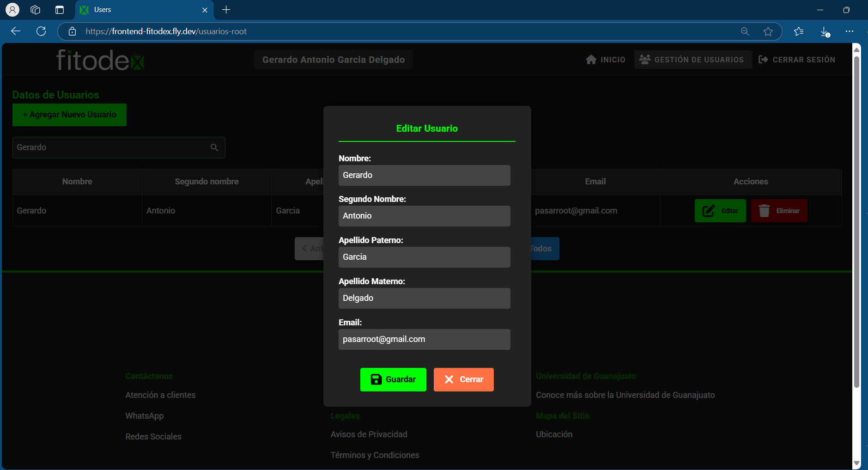This screenshot has height=470, width=868.
Task: Open the Avisos de Privacidad link
Action: 369,434
